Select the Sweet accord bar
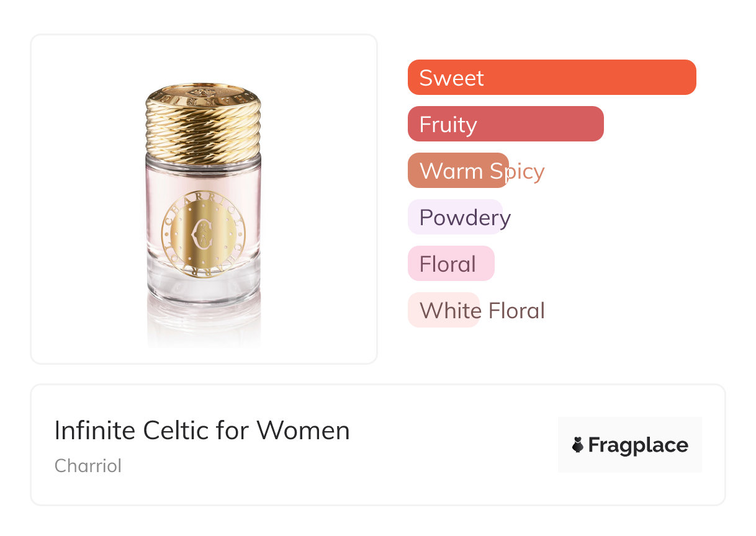The height and width of the screenshot is (536, 756). 551,78
